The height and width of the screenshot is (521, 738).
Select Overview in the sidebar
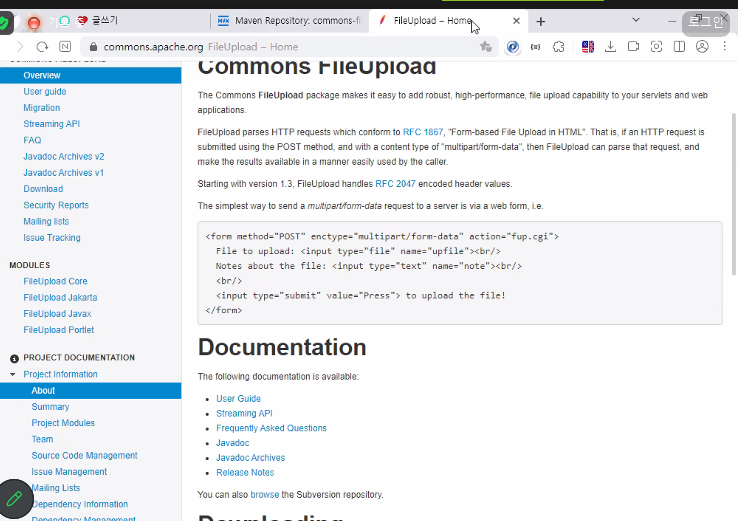90,75
